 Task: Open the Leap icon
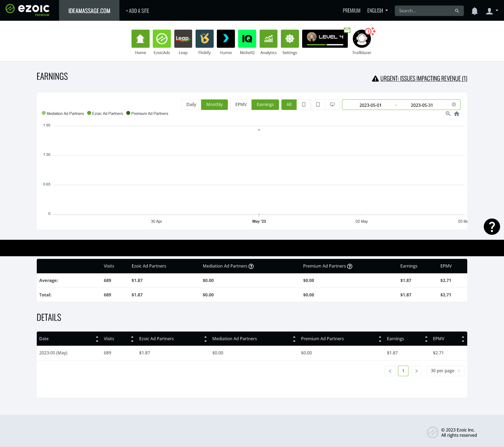183,39
